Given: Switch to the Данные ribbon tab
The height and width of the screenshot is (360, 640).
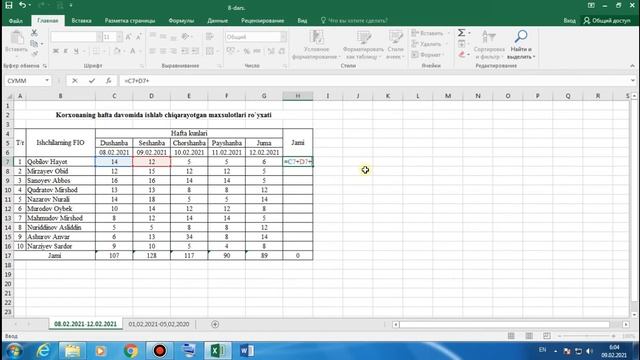Looking at the screenshot, I should click(x=218, y=20).
